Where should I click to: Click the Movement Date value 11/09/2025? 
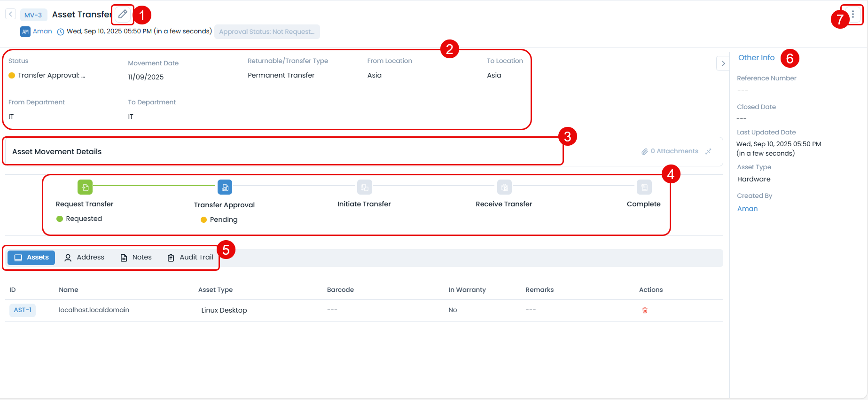(x=146, y=77)
